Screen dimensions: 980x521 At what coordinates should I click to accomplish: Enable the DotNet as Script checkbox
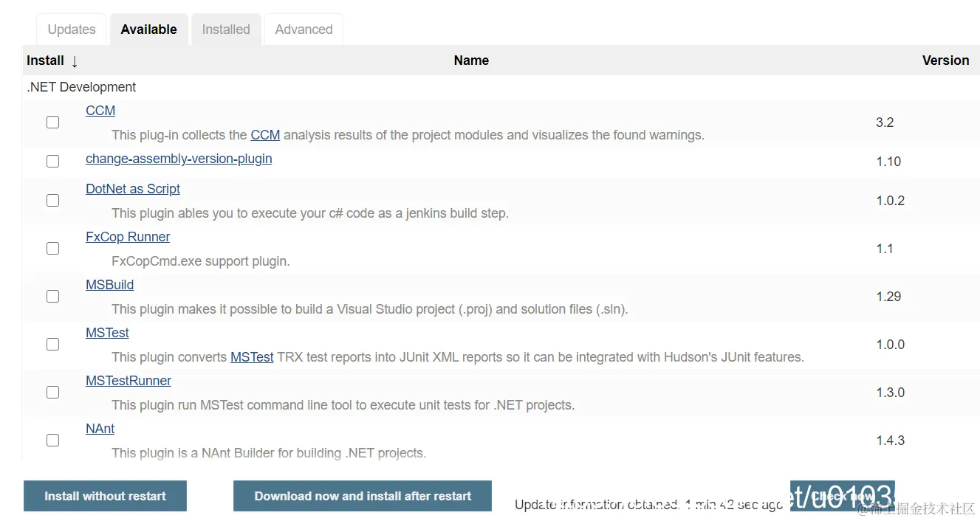tap(52, 200)
